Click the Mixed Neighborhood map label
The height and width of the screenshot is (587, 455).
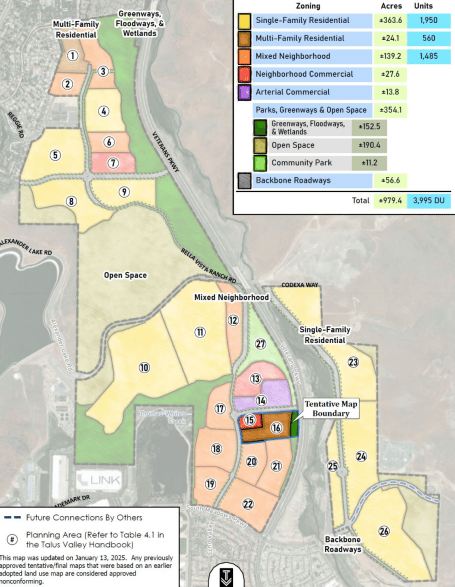point(231,297)
